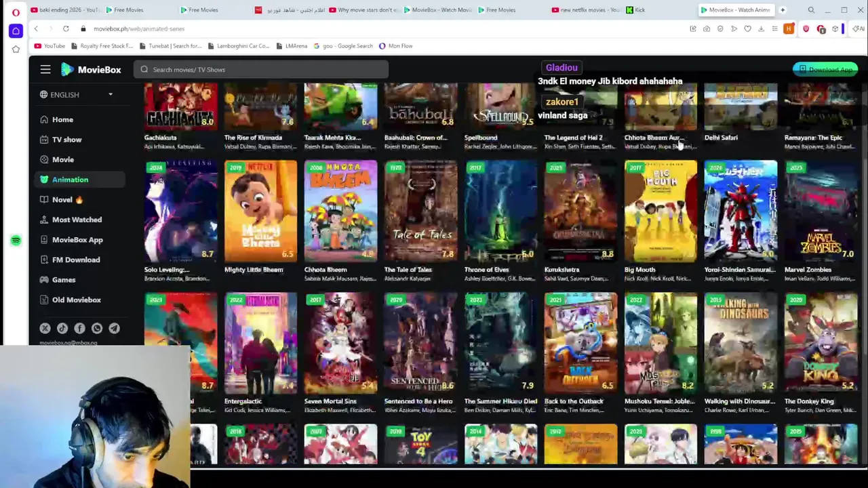
Task: Open the TV show section
Action: pos(66,140)
